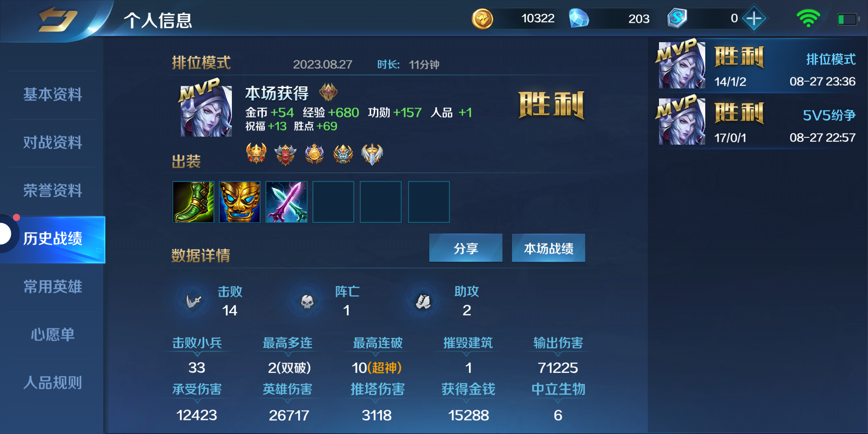Select the 5V5纷争 17/0/1 match record

(757, 121)
